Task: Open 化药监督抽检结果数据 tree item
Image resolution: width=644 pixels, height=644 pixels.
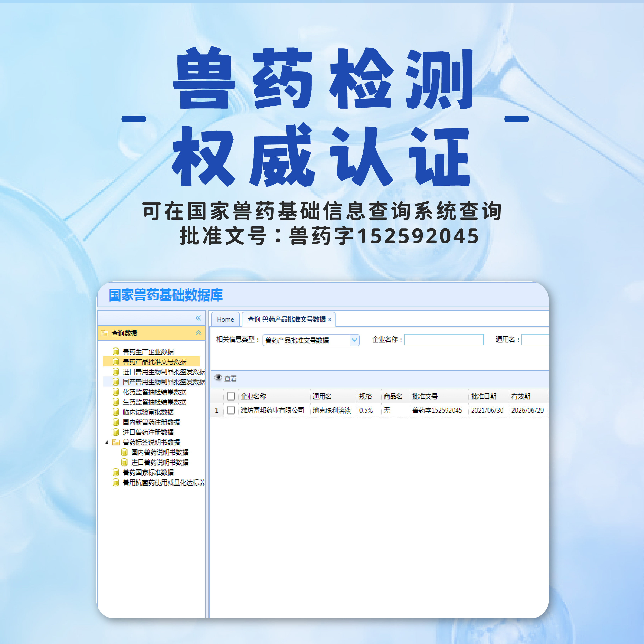Action: pyautogui.click(x=155, y=392)
